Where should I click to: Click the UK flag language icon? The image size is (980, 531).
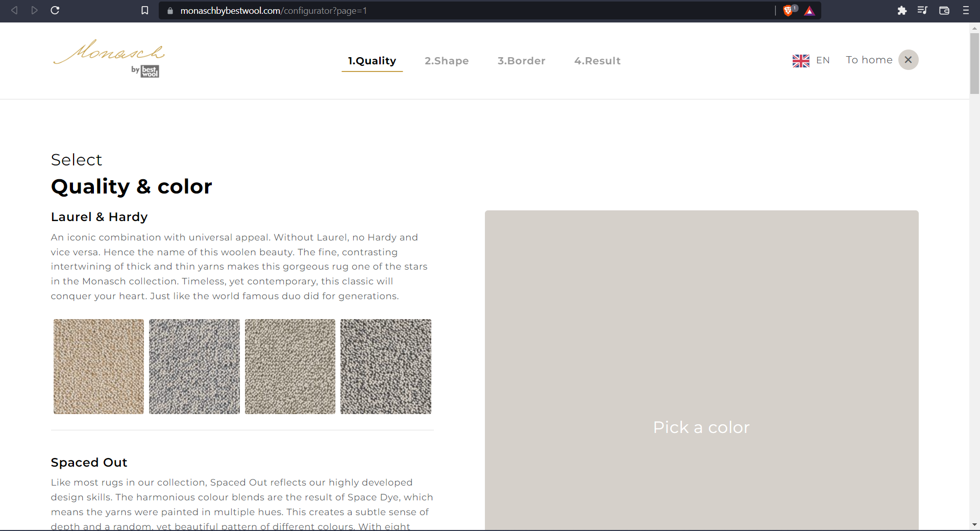tap(800, 60)
